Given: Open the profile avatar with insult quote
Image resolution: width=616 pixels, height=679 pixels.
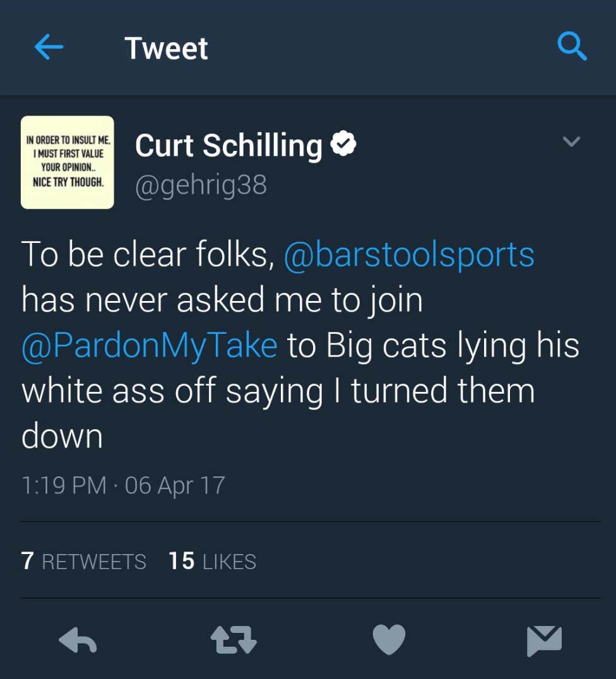Looking at the screenshot, I should [68, 162].
